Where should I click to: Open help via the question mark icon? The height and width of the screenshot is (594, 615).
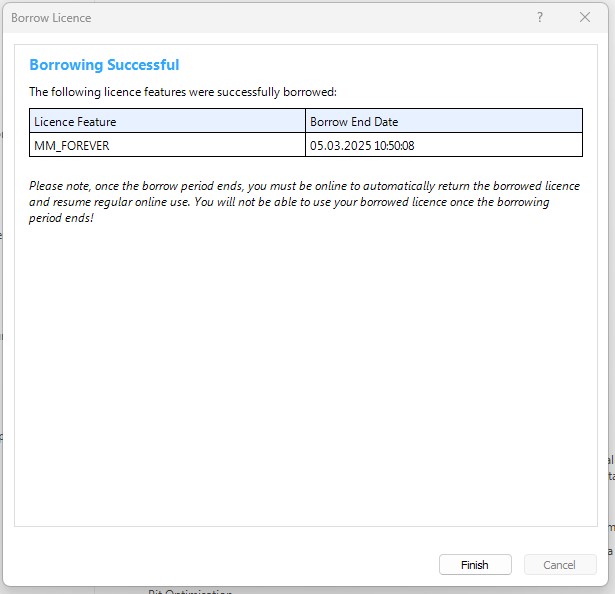point(540,18)
